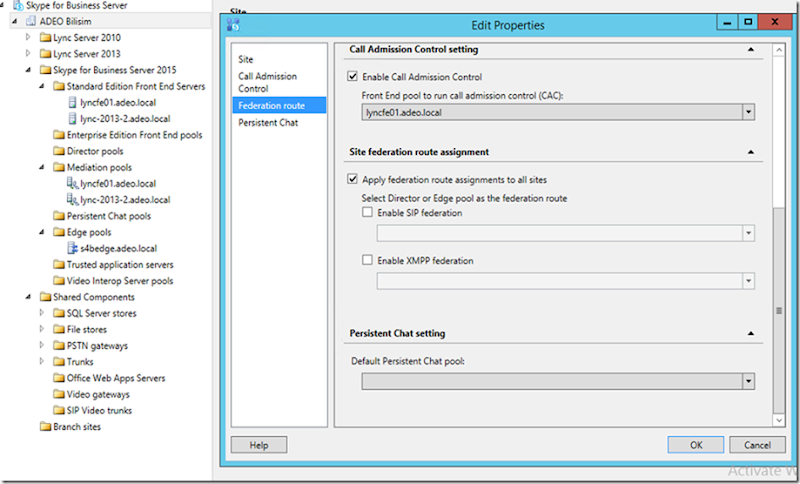Toggle Apply federation route assignments to all sites
This screenshot has width=800, height=484.
tap(352, 179)
